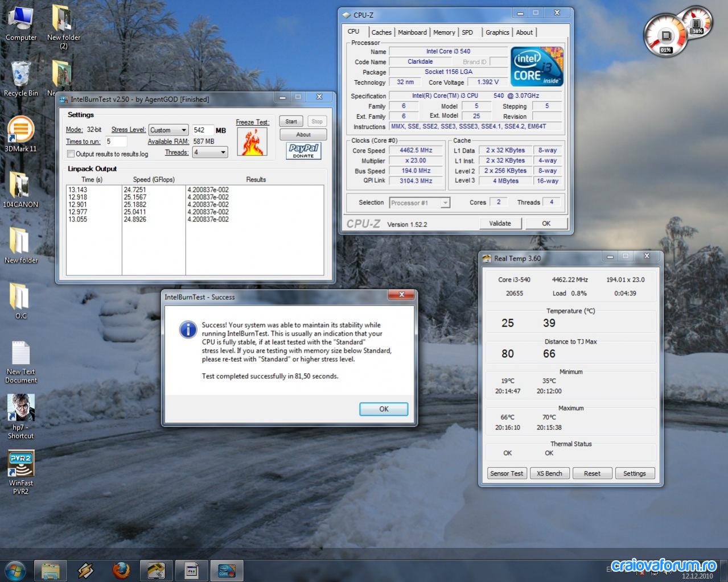Open the Computer desktop icon
The image size is (728, 582).
(21, 24)
